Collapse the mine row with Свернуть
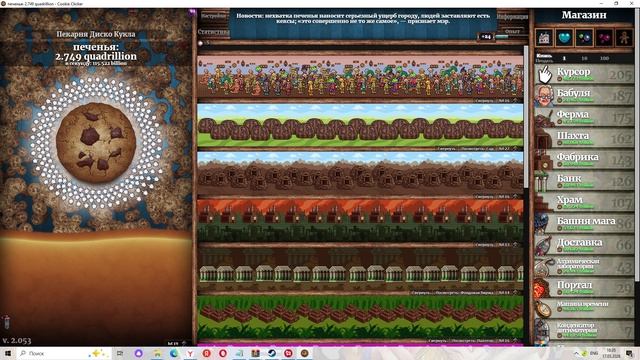640x360 pixels. click(x=485, y=196)
